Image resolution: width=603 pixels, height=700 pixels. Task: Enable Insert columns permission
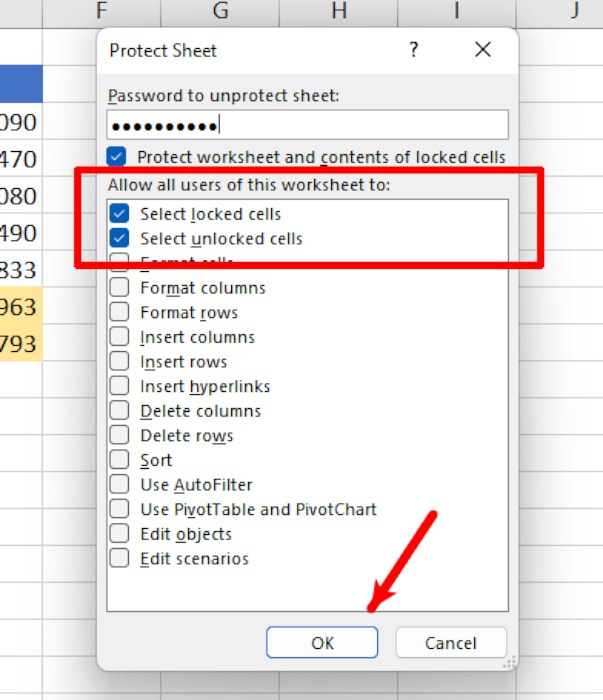tap(119, 336)
